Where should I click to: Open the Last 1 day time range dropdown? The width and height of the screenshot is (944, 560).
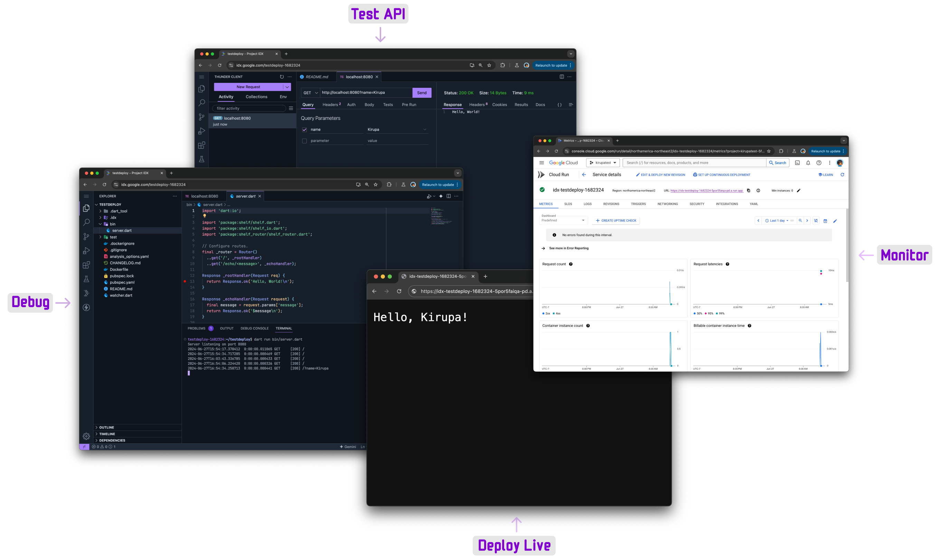pos(777,221)
